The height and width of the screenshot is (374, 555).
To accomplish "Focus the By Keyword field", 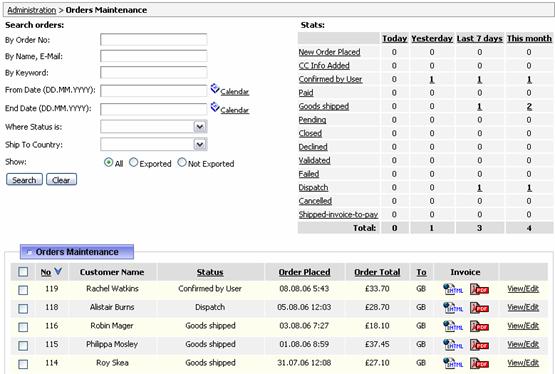I will point(154,72).
